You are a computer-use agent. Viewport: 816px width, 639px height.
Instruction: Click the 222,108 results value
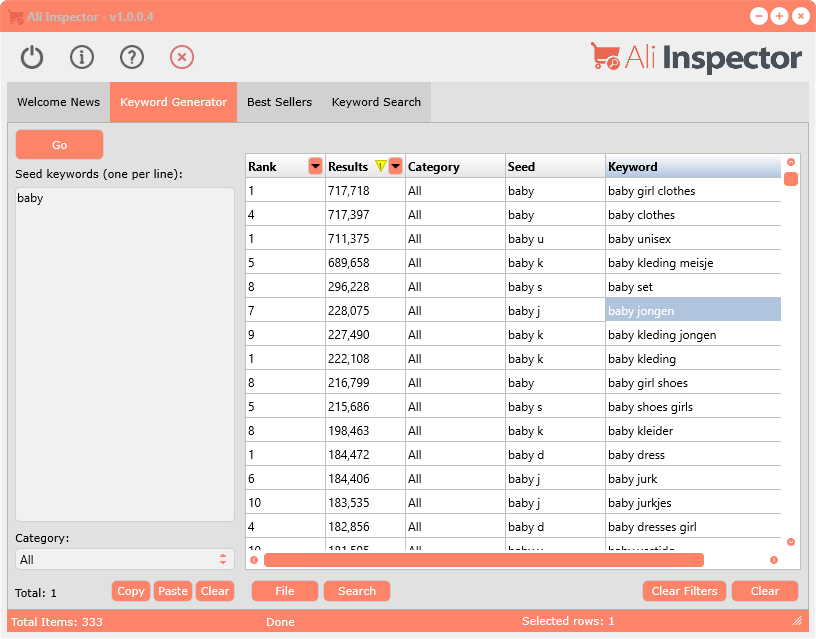coord(349,359)
